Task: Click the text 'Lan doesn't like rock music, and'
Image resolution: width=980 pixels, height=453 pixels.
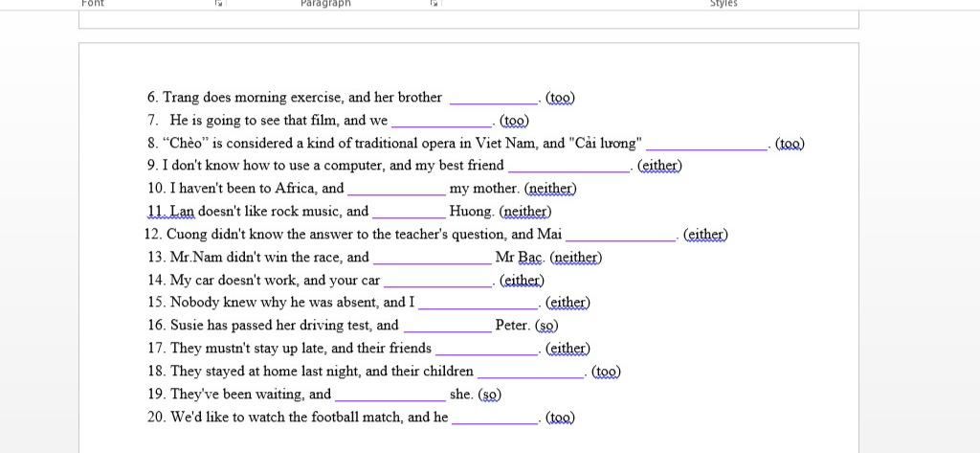Action: [x=269, y=212]
